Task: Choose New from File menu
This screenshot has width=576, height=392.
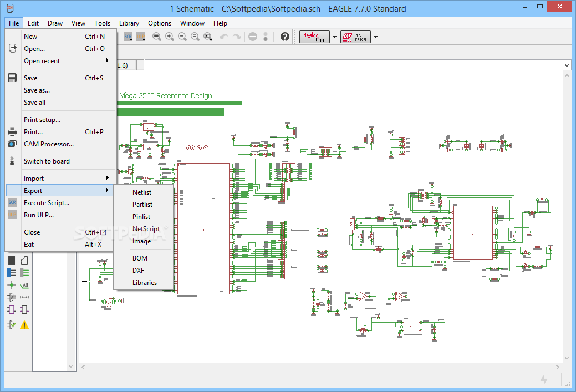Action: (61, 37)
